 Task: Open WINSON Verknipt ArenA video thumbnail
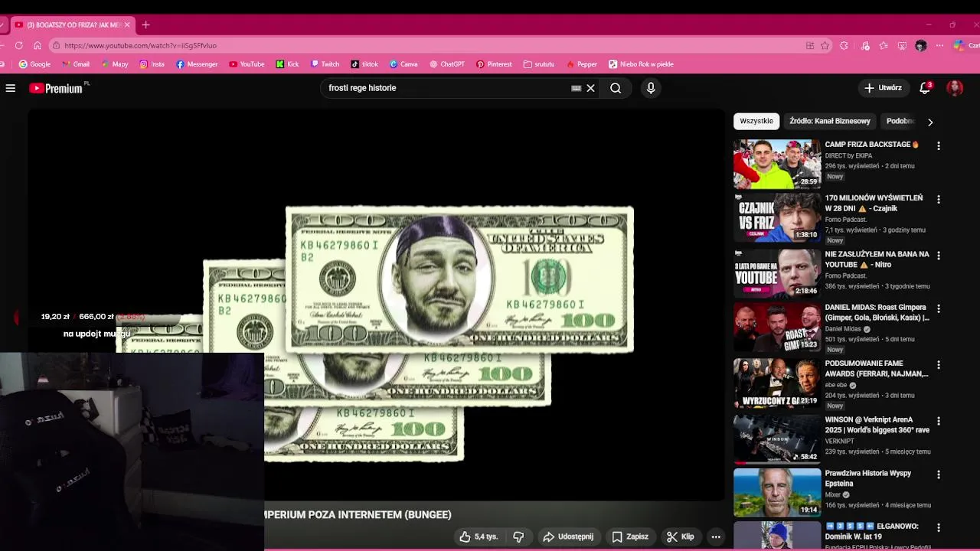click(x=777, y=440)
